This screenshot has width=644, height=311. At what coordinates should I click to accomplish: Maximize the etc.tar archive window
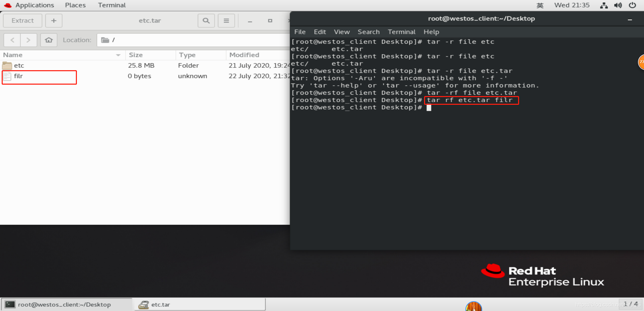(x=270, y=21)
